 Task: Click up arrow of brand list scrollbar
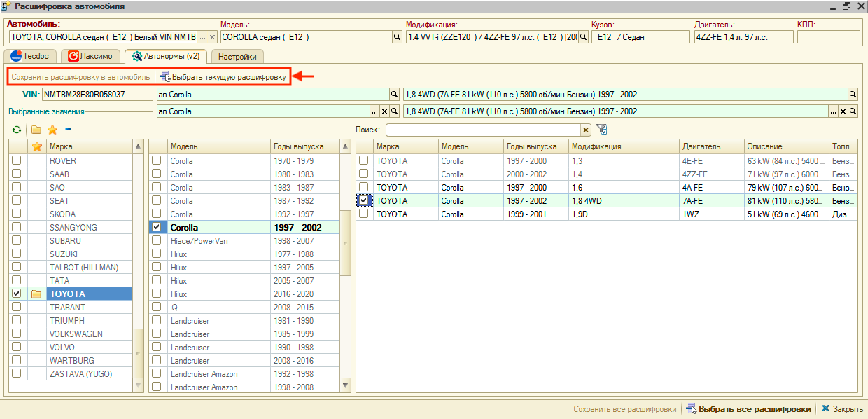pyautogui.click(x=139, y=146)
